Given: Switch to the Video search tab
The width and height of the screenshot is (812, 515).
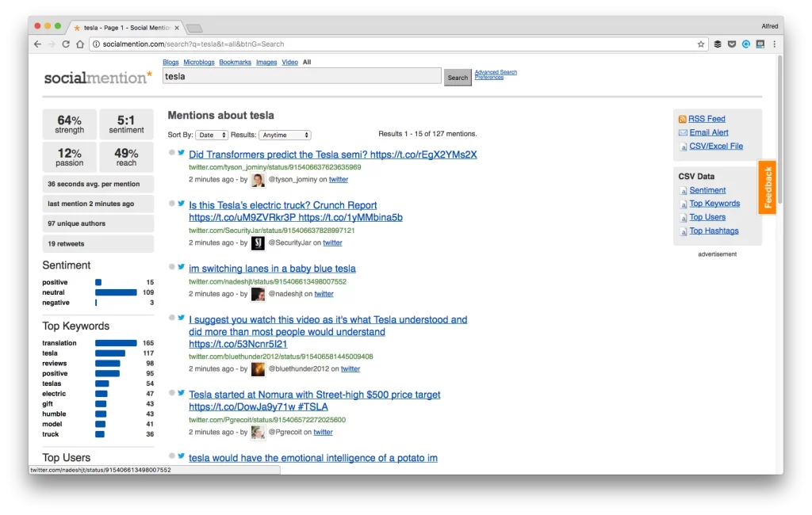Looking at the screenshot, I should tap(289, 62).
